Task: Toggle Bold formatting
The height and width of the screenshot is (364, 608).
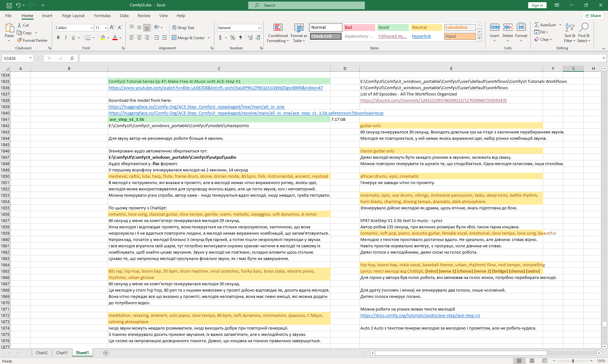Action: (x=58, y=38)
